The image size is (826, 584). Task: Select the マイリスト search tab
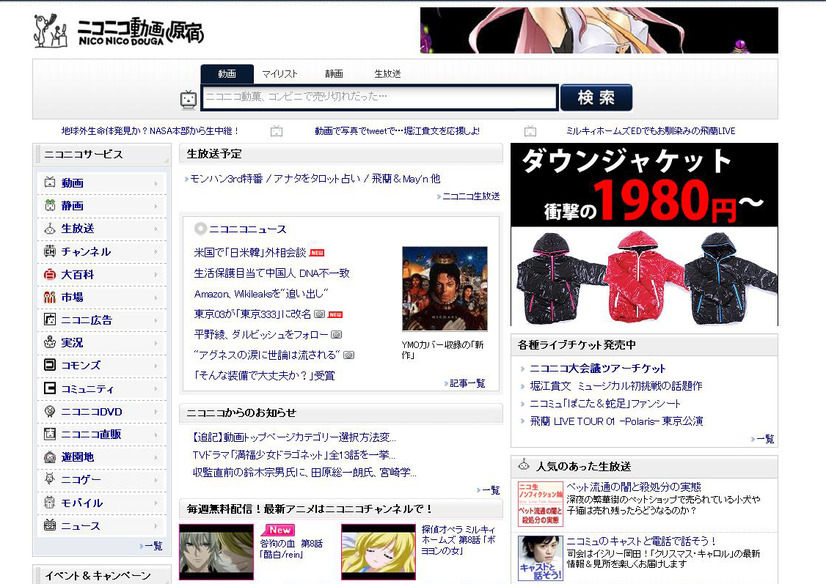(x=280, y=74)
